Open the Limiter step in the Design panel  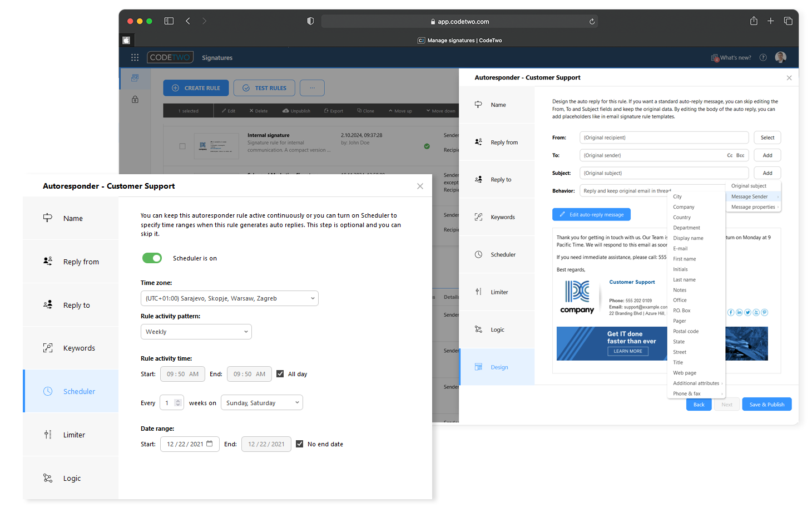pyautogui.click(x=497, y=292)
